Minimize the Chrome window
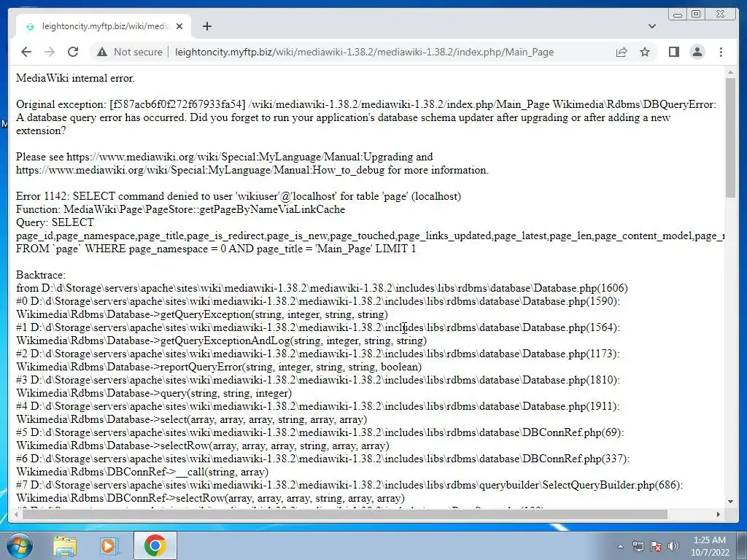The height and width of the screenshot is (560, 747). pos(677,15)
